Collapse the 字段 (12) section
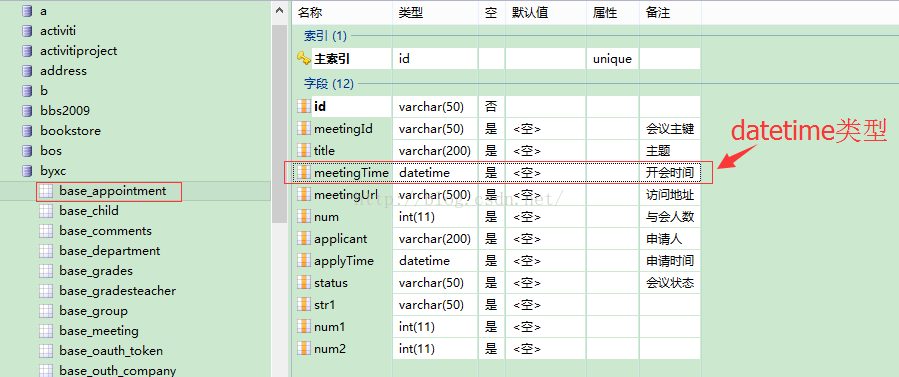899x377 pixels. [x=329, y=84]
